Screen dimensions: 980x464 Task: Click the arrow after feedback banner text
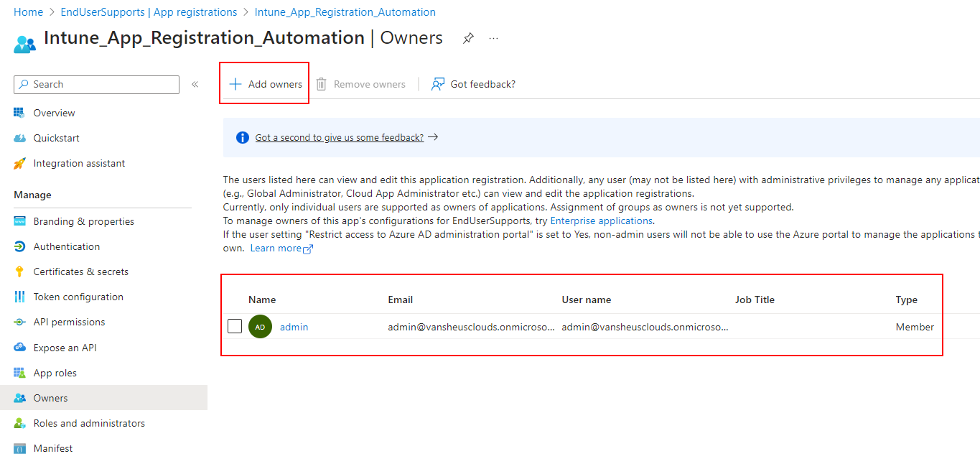click(433, 137)
